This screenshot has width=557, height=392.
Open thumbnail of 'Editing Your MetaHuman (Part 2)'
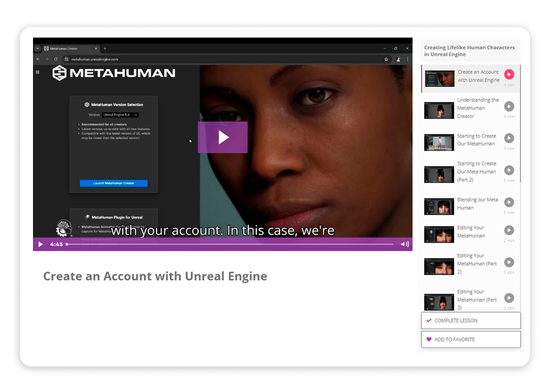tap(439, 267)
